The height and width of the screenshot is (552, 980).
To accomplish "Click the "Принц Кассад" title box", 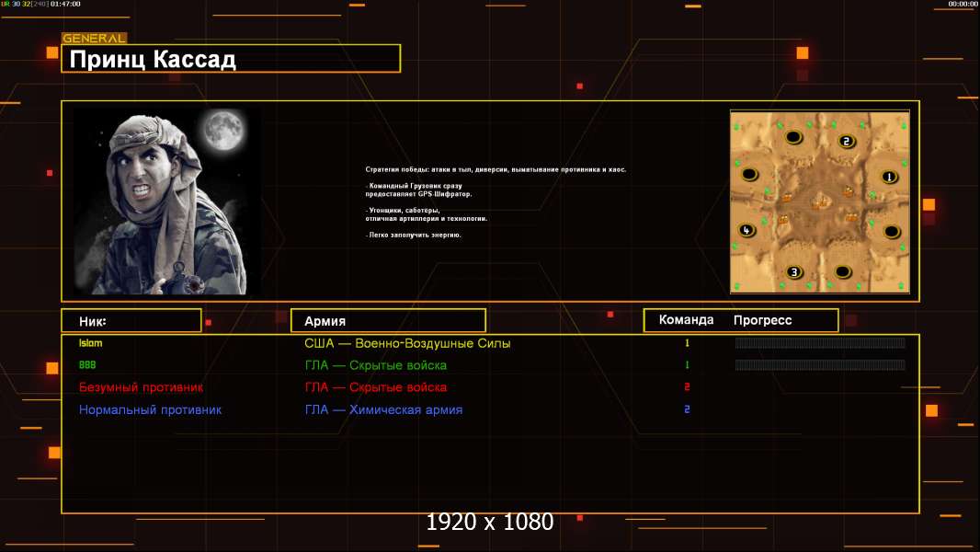I will (x=231, y=60).
